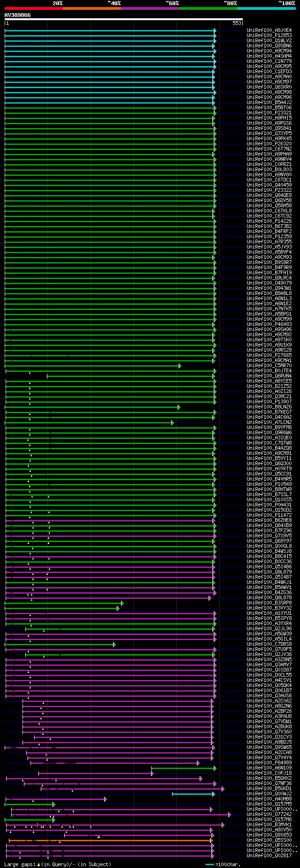This screenshot has height=868, width=300.
Task: Click the UniRef100_Q9S841 hit label
Action: click(269, 128)
